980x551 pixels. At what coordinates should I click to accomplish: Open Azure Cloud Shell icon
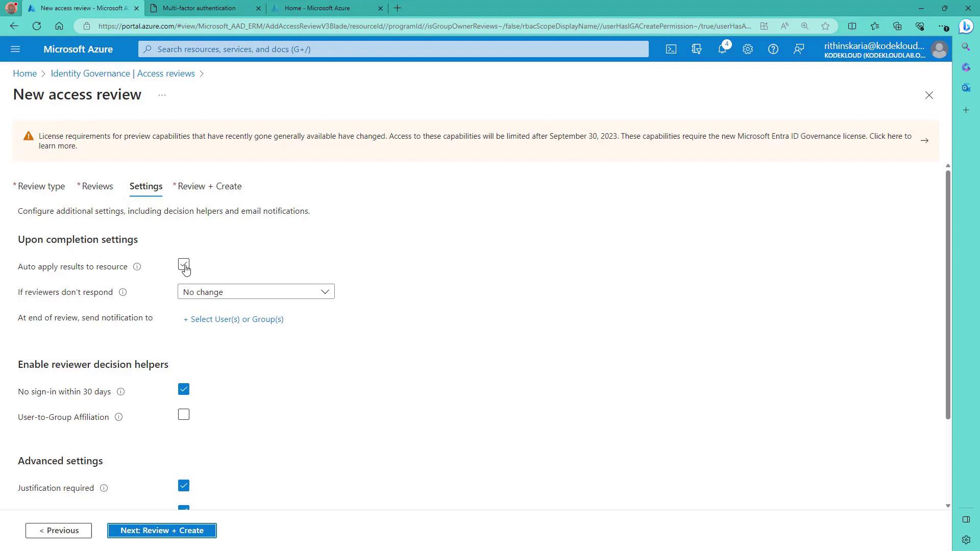coord(671,49)
